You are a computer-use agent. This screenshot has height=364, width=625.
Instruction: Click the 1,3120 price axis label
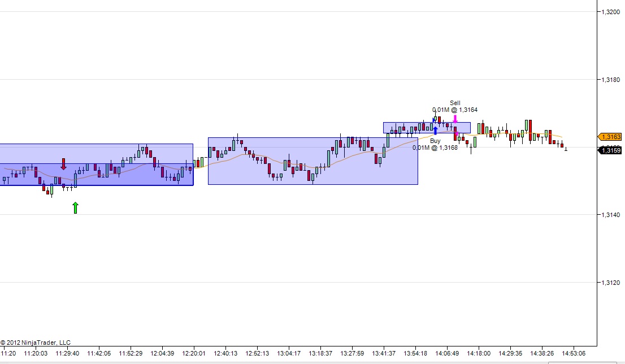coord(611,283)
